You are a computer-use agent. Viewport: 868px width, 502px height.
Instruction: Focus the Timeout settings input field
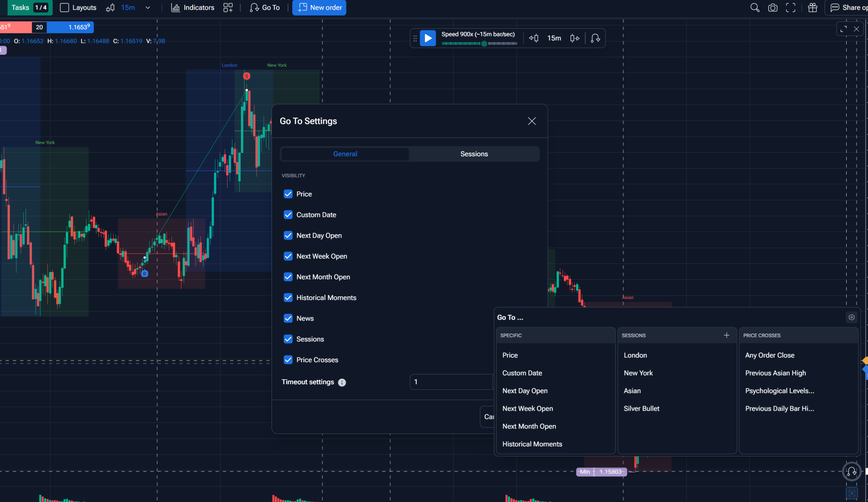tap(452, 382)
